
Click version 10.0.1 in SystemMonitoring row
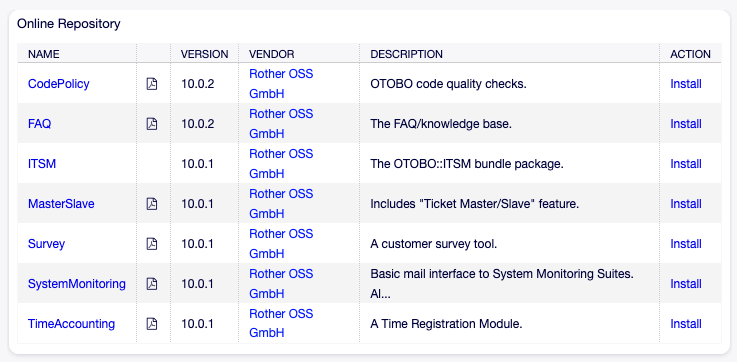198,284
